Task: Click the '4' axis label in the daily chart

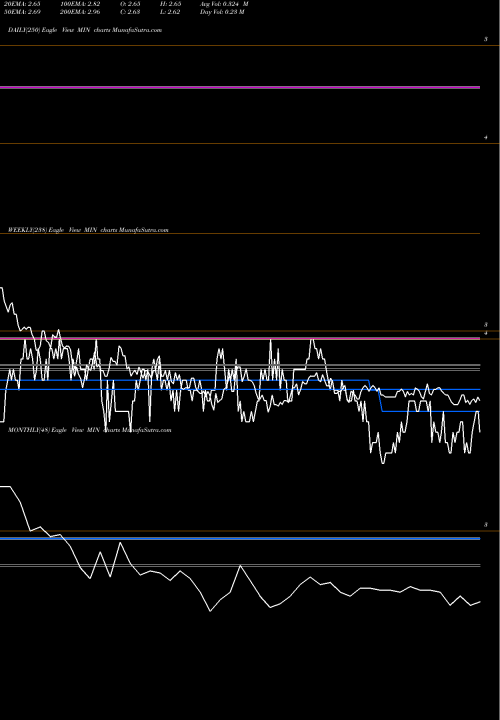Action: click(486, 137)
